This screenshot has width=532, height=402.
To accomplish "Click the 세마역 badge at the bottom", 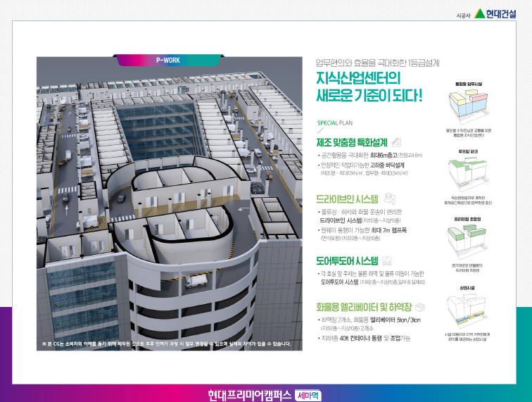I will point(308,395).
